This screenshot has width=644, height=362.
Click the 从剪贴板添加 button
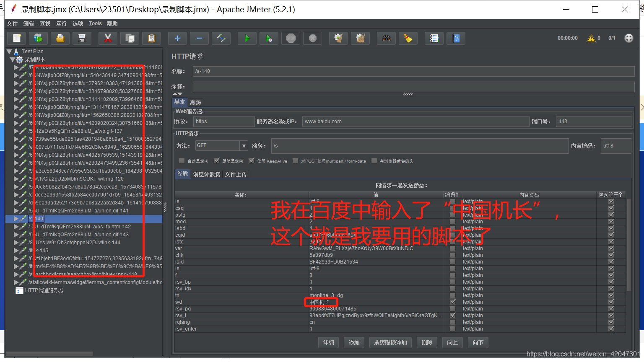[x=391, y=342]
